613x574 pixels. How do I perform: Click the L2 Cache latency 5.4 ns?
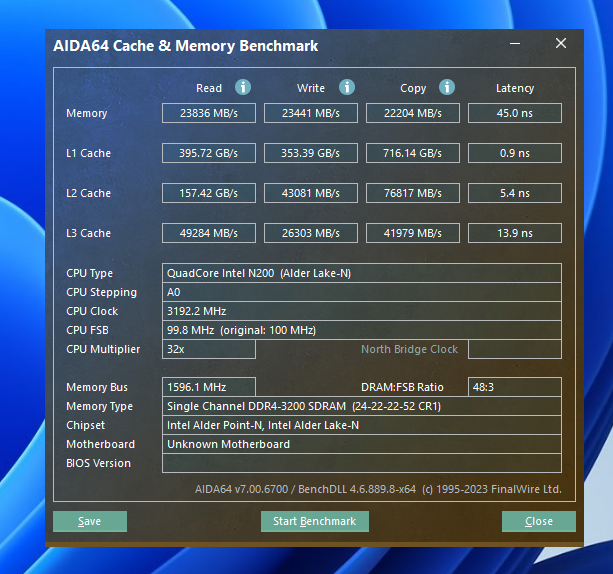[x=515, y=193]
